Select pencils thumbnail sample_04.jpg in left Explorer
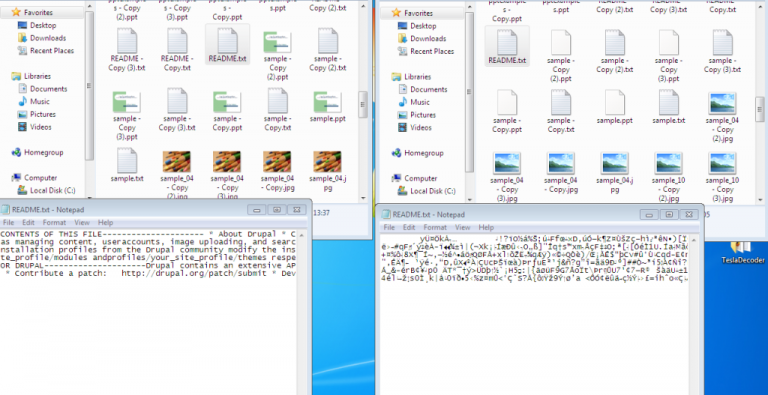Screen dimensions: 768x395 click(x=328, y=171)
